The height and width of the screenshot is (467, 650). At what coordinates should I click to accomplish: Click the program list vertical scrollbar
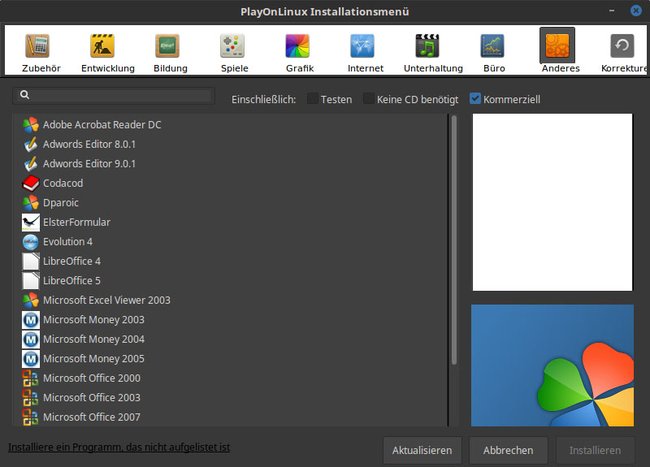point(454,240)
